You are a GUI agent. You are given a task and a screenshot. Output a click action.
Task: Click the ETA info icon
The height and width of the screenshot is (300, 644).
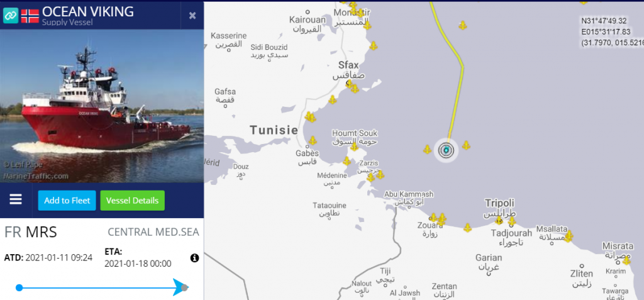[x=195, y=258]
